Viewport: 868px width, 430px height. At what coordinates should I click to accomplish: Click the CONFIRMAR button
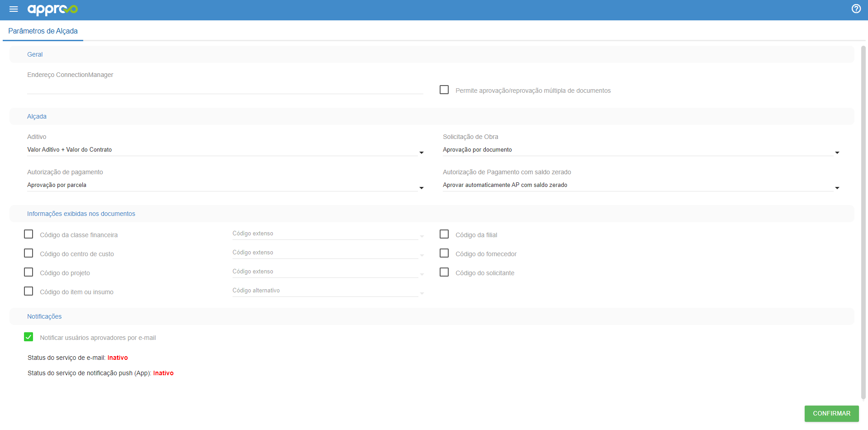click(x=831, y=413)
